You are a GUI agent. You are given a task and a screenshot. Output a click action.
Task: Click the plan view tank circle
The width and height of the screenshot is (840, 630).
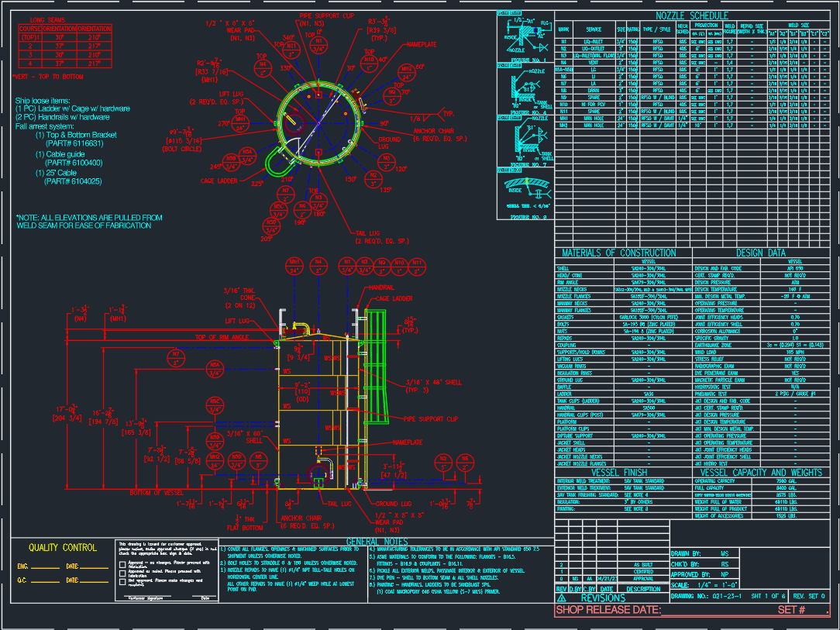pyautogui.click(x=318, y=122)
